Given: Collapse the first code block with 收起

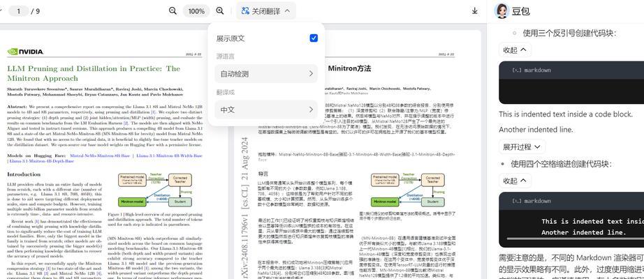Looking at the screenshot, I should pos(515,50).
